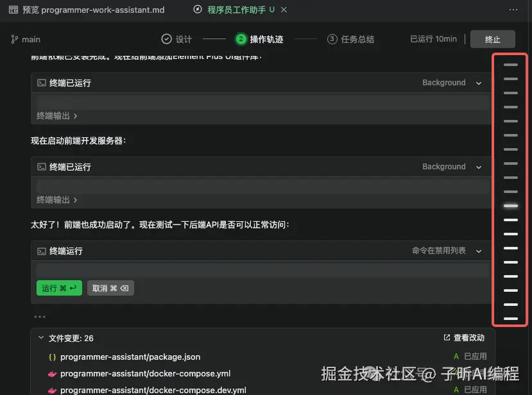Open the Background dropdown on first terminal
This screenshot has height=395, width=532.
point(479,82)
